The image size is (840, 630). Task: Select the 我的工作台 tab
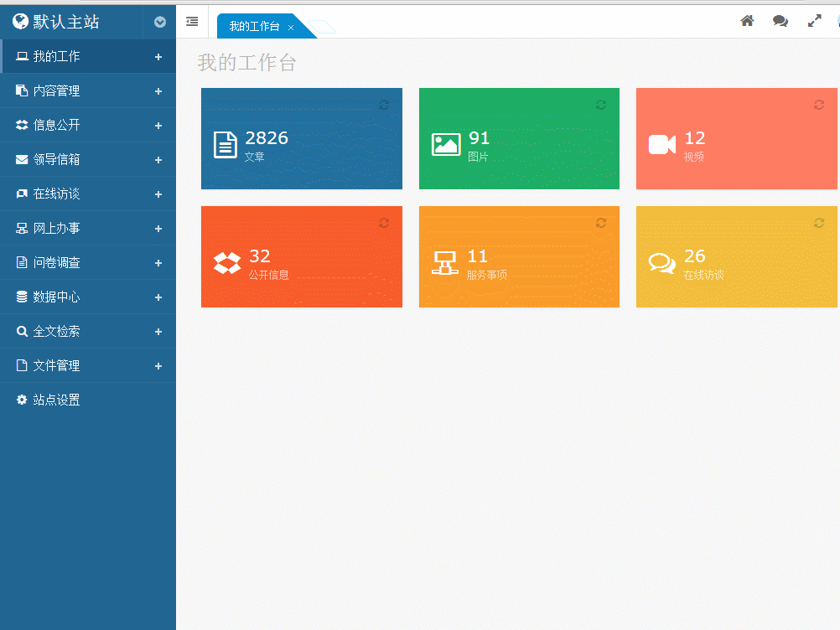[x=254, y=27]
